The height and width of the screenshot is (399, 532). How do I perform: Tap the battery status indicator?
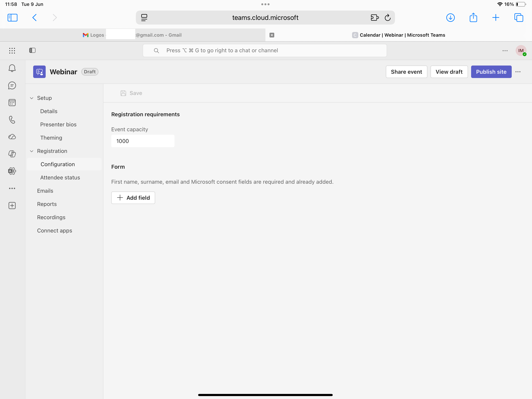[520, 4]
